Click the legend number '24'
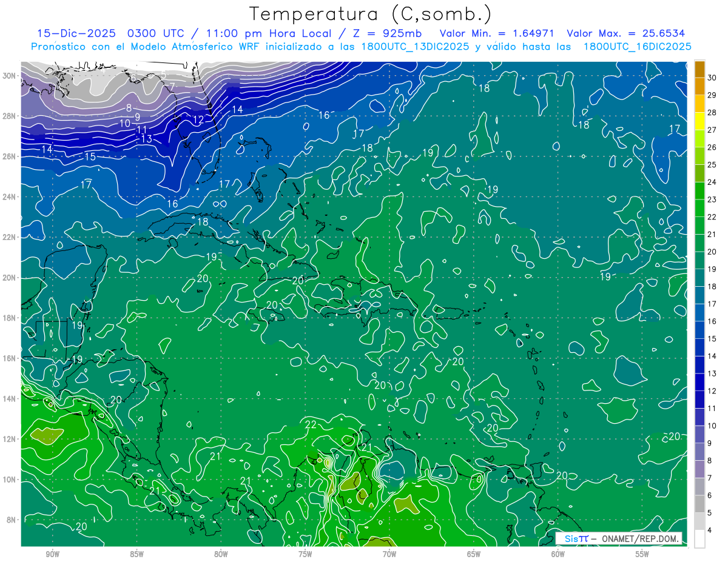The height and width of the screenshot is (562, 728). pos(712,182)
